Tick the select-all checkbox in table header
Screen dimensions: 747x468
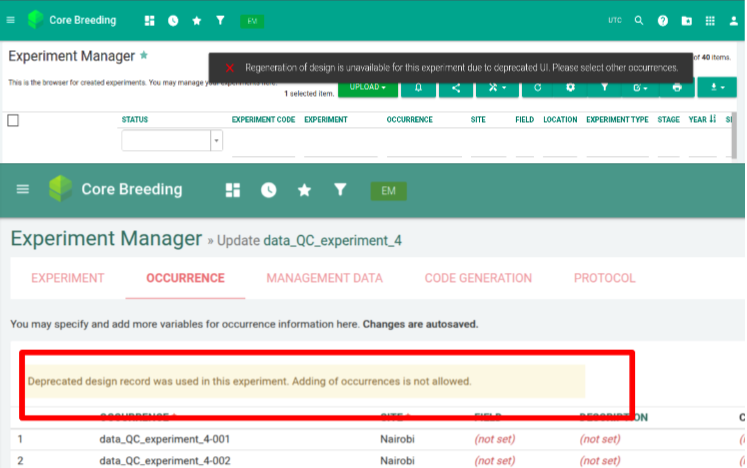pyautogui.click(x=13, y=120)
